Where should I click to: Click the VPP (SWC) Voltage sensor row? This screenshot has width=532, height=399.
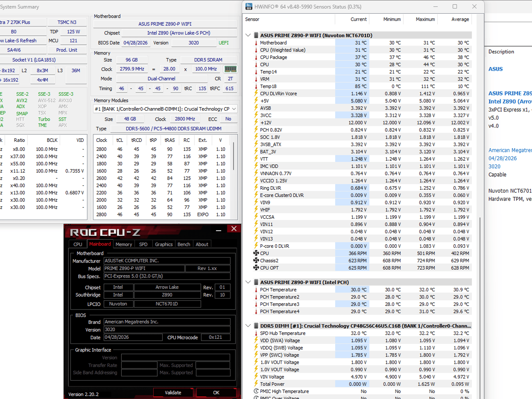click(362, 355)
